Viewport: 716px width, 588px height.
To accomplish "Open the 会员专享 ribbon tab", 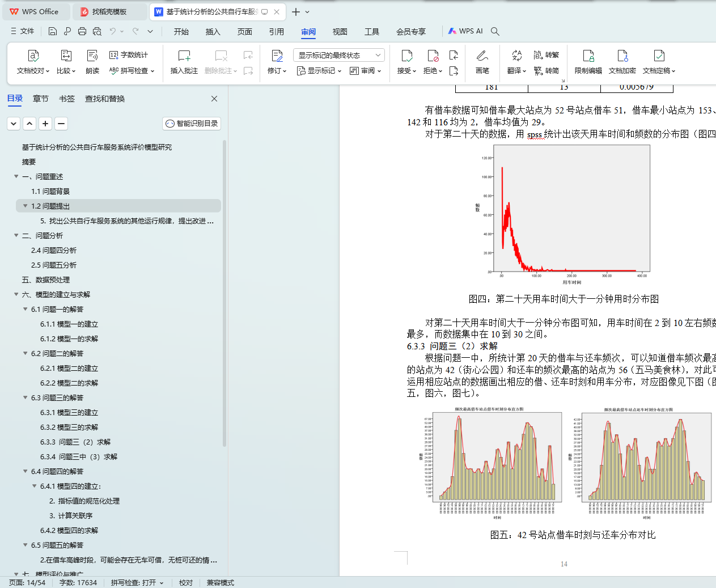I will 411,32.
